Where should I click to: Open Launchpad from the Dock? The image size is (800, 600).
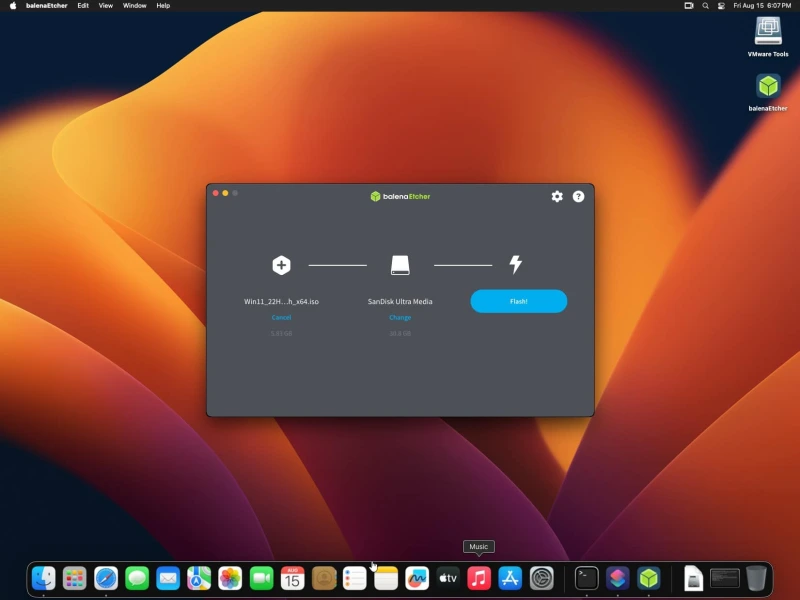(74, 579)
